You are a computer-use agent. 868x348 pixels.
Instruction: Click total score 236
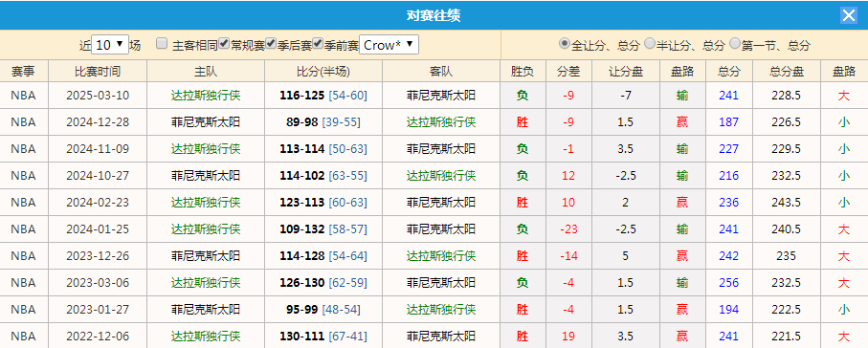(729, 203)
